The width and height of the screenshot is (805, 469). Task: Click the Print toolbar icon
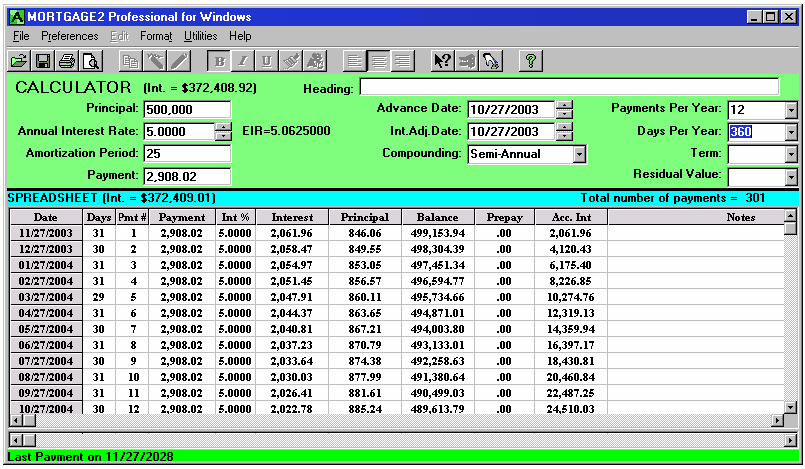click(x=66, y=60)
